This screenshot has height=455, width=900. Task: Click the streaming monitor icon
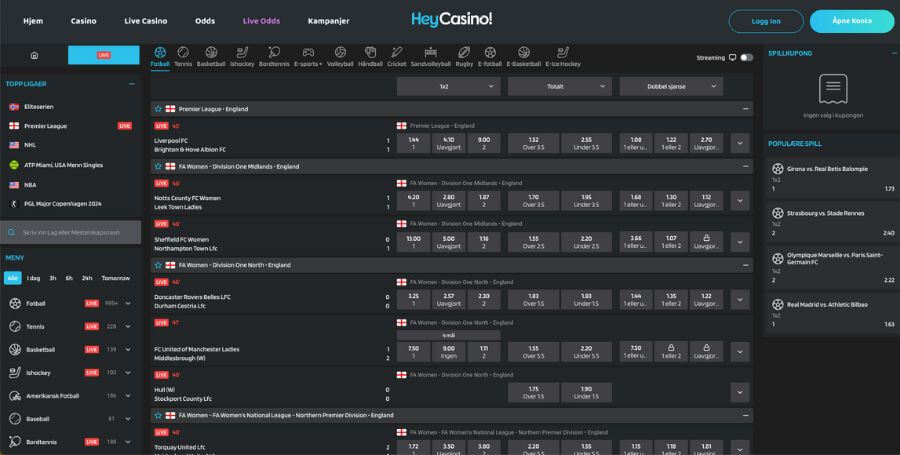pos(732,57)
